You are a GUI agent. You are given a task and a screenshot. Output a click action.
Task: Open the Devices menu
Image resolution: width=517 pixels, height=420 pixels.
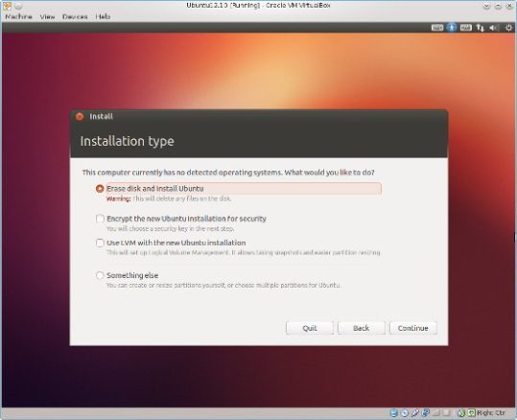(x=75, y=16)
